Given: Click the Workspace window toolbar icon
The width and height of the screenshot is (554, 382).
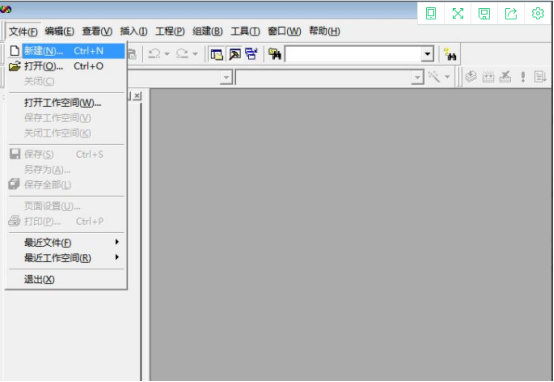Looking at the screenshot, I should [216, 54].
